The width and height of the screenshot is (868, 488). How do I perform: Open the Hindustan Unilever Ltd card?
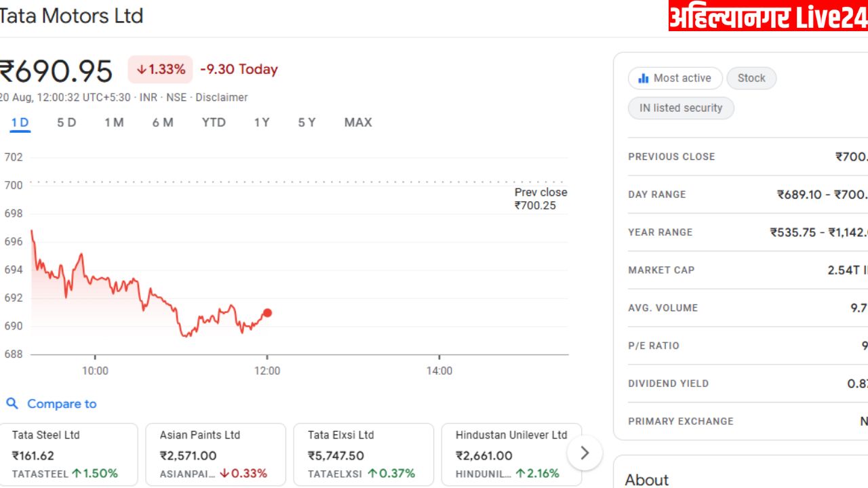click(511, 454)
